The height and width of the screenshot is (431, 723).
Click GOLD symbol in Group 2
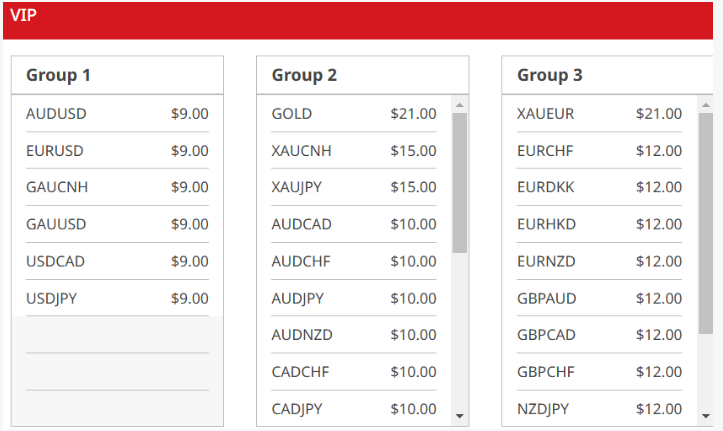353,114
